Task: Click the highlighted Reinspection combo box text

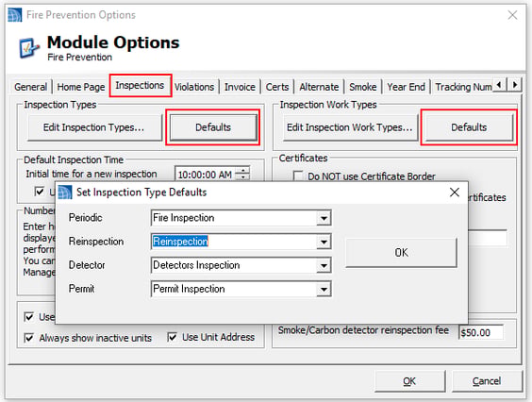Action: 180,242
